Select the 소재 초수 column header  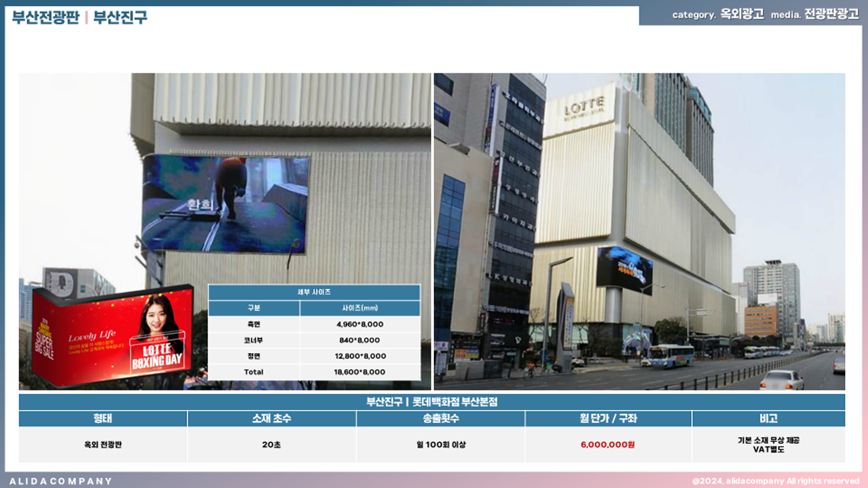tap(271, 419)
